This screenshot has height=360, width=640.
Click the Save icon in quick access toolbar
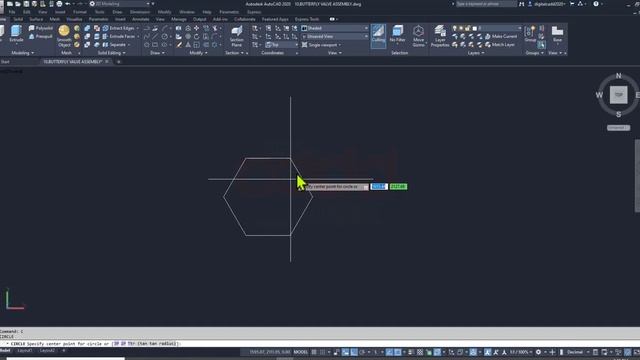(x=26, y=4)
